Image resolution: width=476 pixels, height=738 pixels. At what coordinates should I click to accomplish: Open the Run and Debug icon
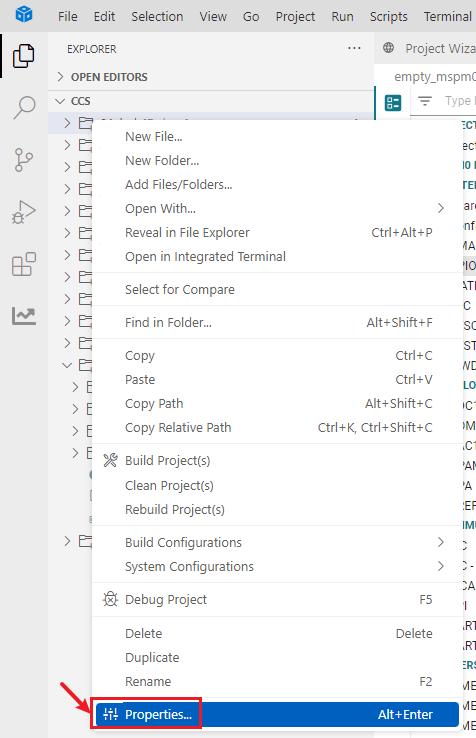coord(24,212)
